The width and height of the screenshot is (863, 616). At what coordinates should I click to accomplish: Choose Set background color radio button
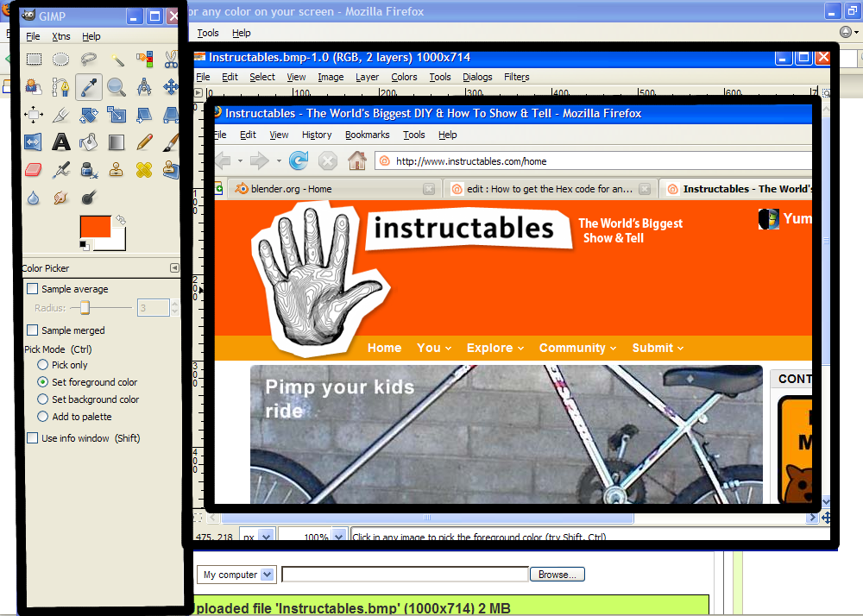42,399
